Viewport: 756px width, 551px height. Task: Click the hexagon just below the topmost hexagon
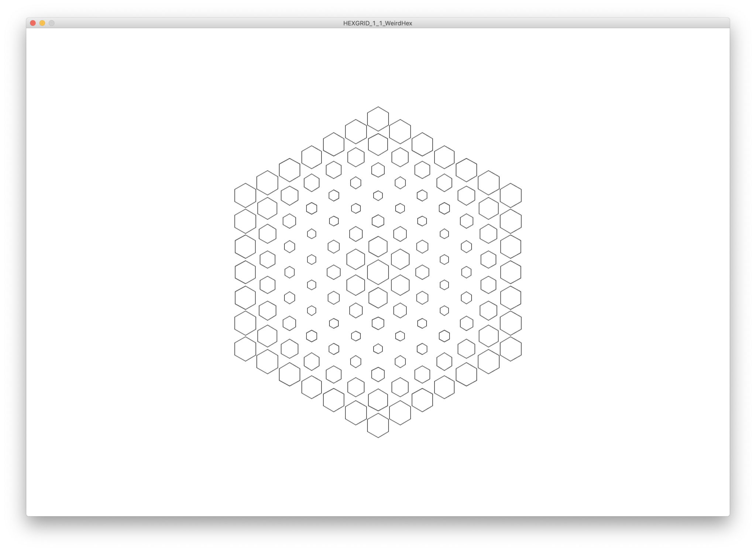tap(378, 144)
